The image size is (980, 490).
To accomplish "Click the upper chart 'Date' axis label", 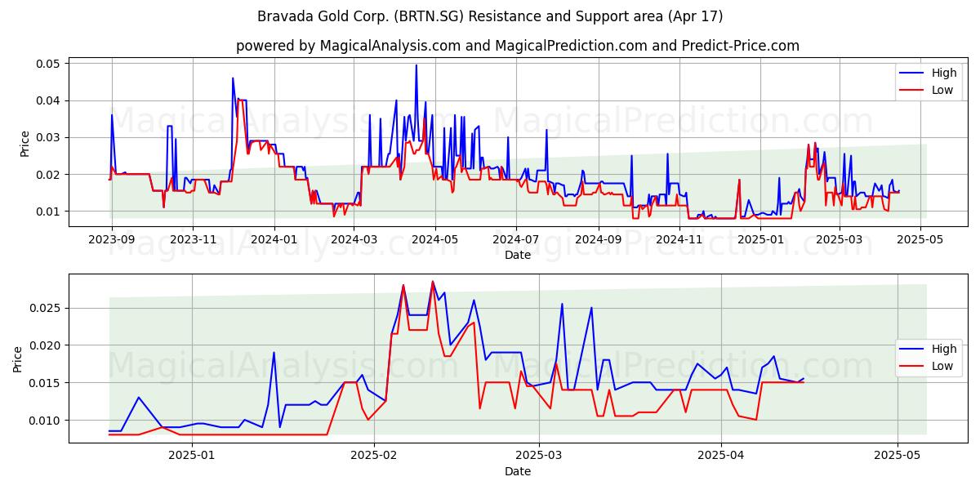I will [x=518, y=255].
